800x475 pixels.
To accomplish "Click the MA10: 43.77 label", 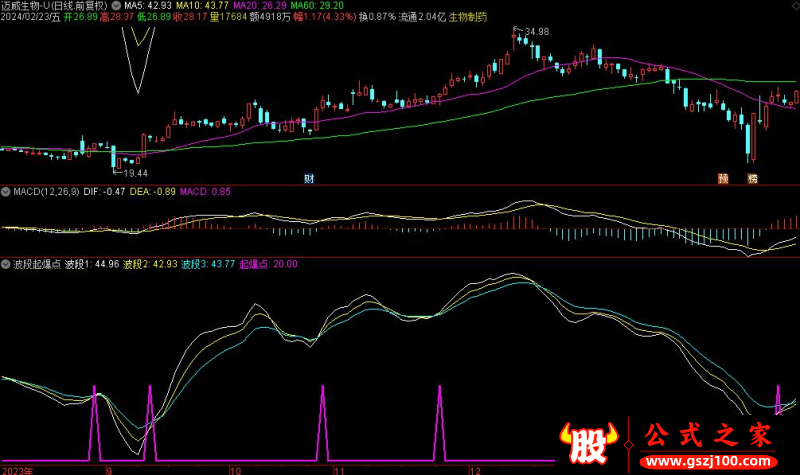I will pyautogui.click(x=203, y=6).
